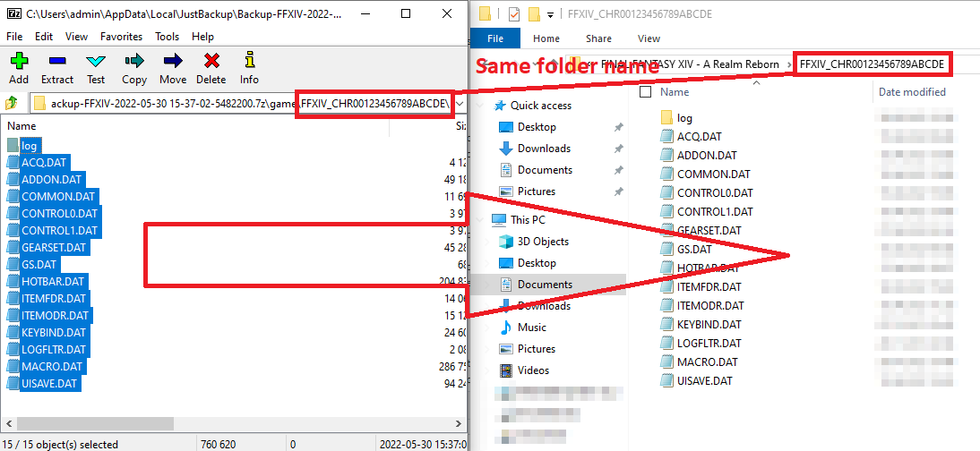Open the Edit menu in 7-Zip

44,37
